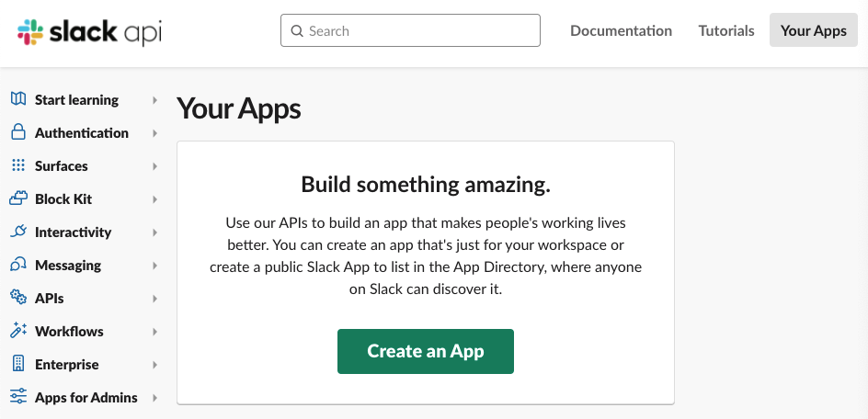
Task: Click the Enterprise building icon
Action: click(x=18, y=364)
